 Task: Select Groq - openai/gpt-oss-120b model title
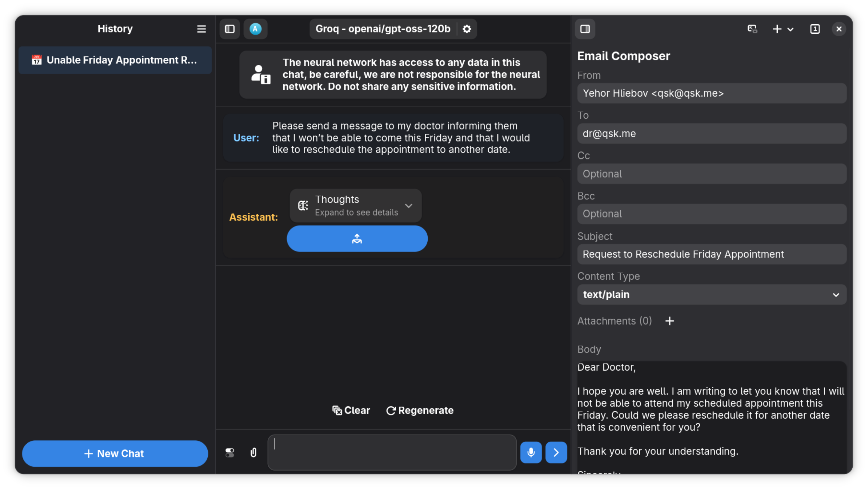(382, 29)
